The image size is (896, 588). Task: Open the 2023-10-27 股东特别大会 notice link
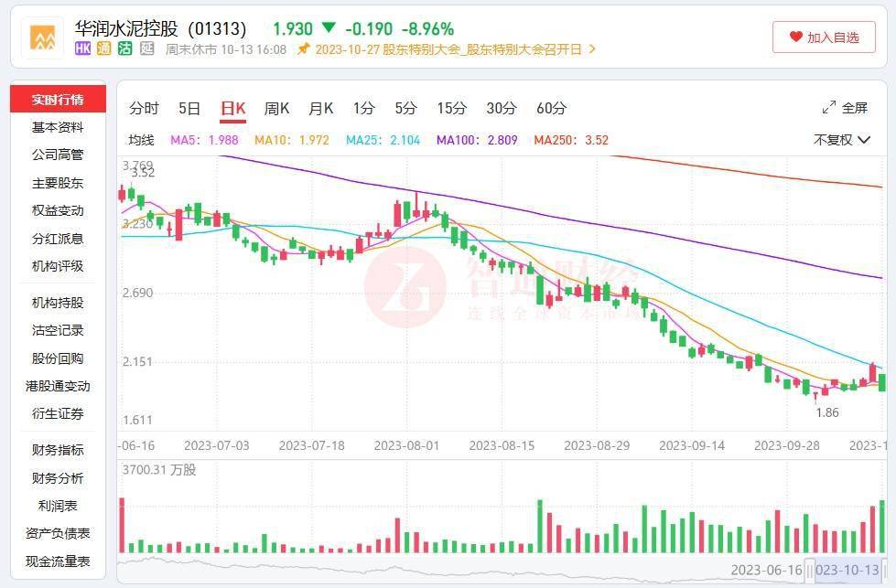pyautogui.click(x=448, y=49)
